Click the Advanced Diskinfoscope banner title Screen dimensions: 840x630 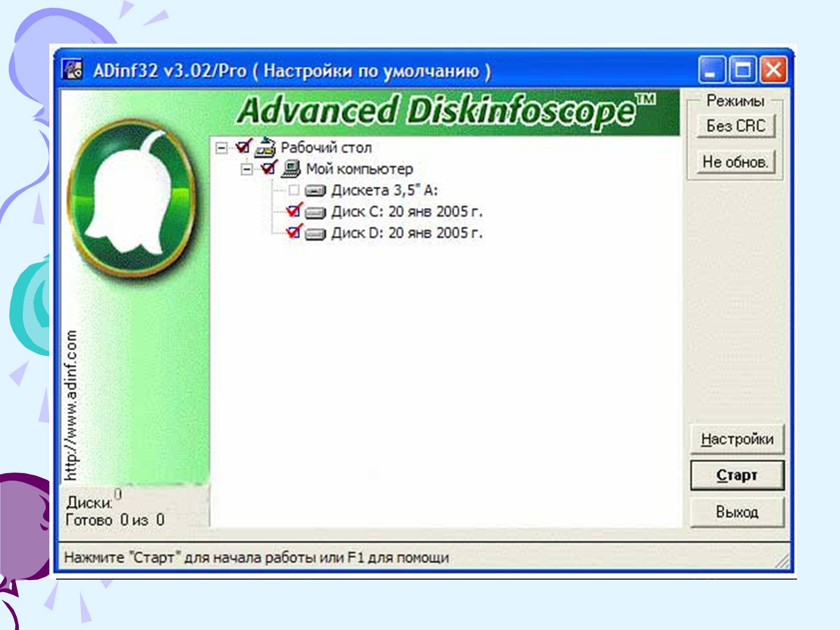[446, 111]
